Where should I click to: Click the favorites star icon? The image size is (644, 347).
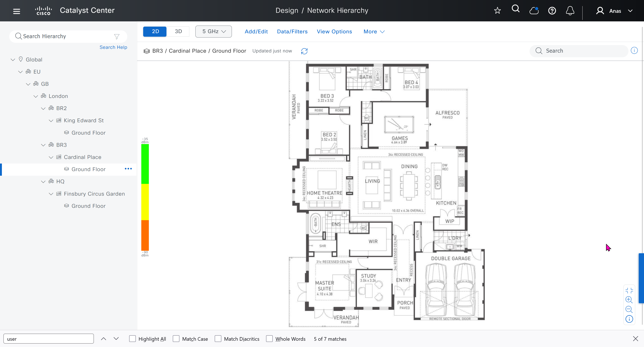tap(497, 11)
